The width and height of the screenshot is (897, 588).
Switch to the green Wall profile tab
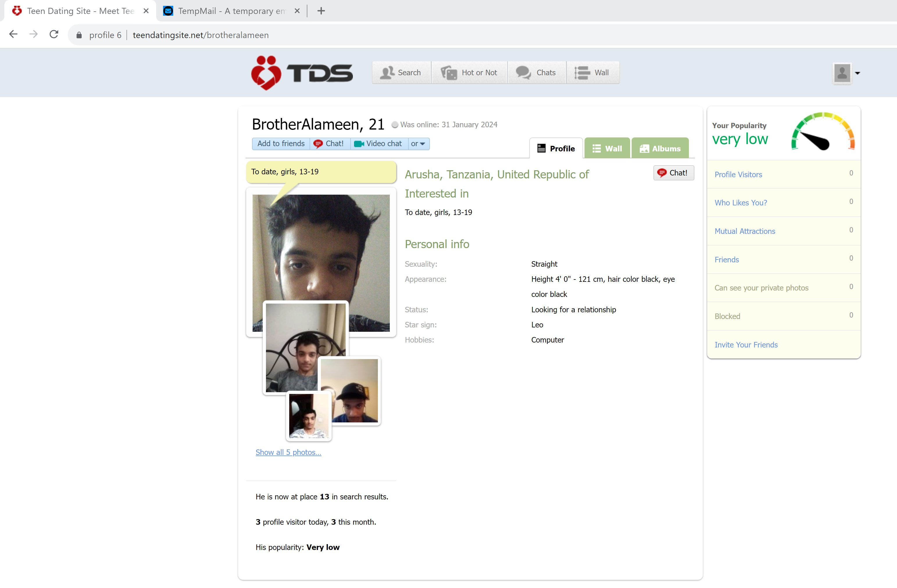point(607,148)
